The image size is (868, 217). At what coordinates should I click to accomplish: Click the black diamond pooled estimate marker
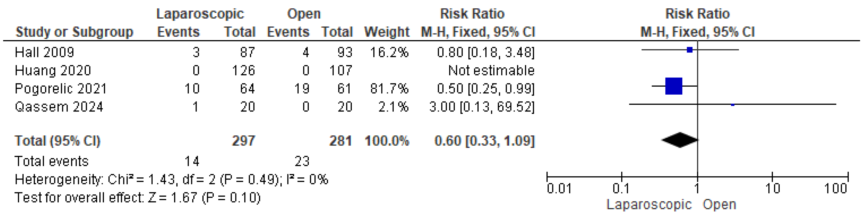(x=680, y=140)
